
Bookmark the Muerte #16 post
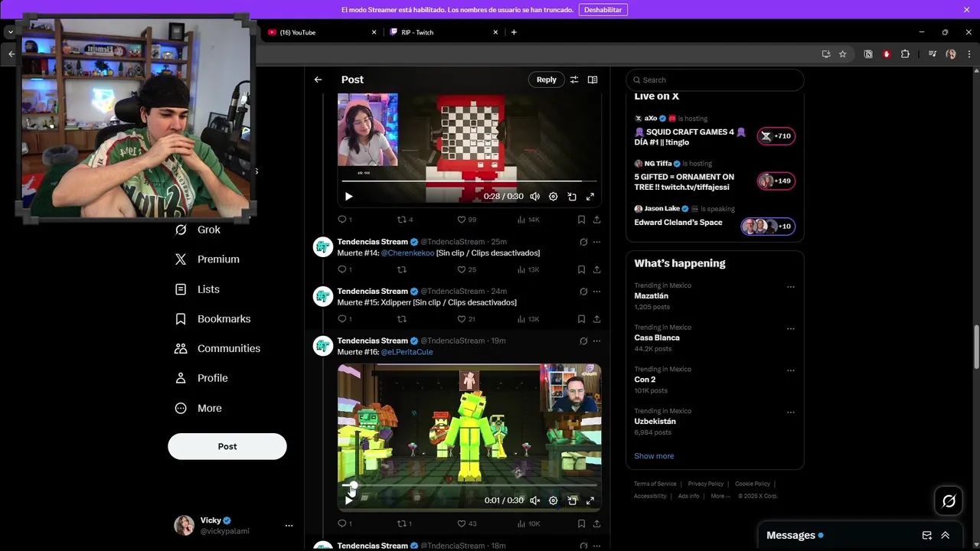[x=581, y=523]
